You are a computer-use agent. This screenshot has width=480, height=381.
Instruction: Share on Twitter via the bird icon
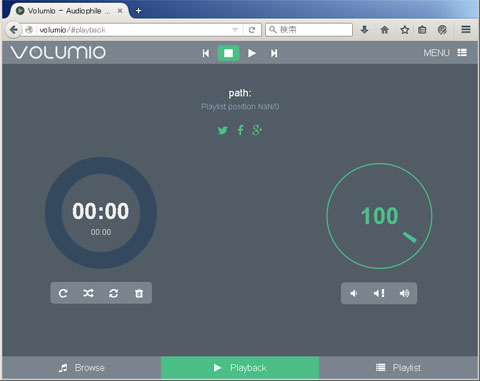[223, 130]
